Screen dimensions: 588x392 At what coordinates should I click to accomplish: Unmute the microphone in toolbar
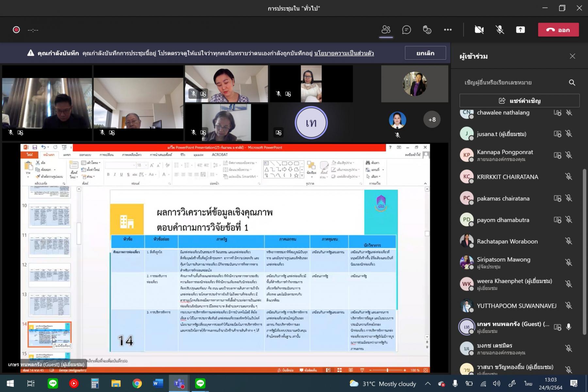click(x=499, y=30)
